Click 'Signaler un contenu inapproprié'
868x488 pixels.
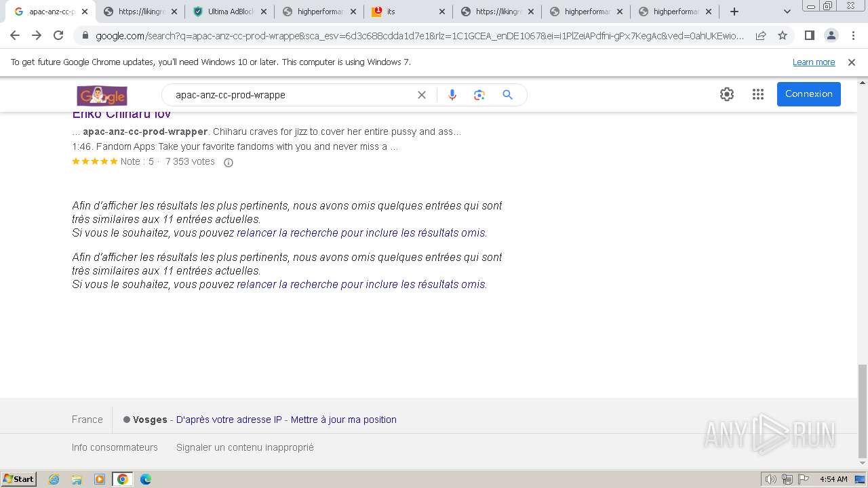click(245, 447)
